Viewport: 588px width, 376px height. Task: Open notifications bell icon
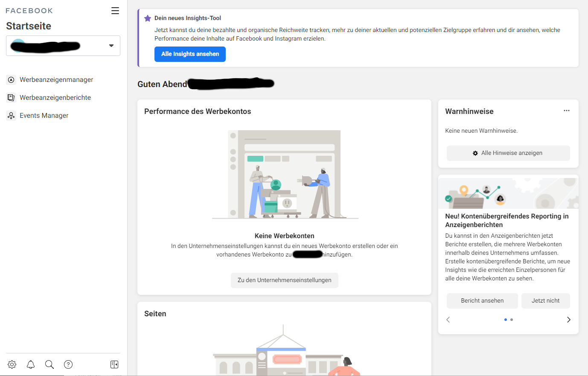point(31,364)
